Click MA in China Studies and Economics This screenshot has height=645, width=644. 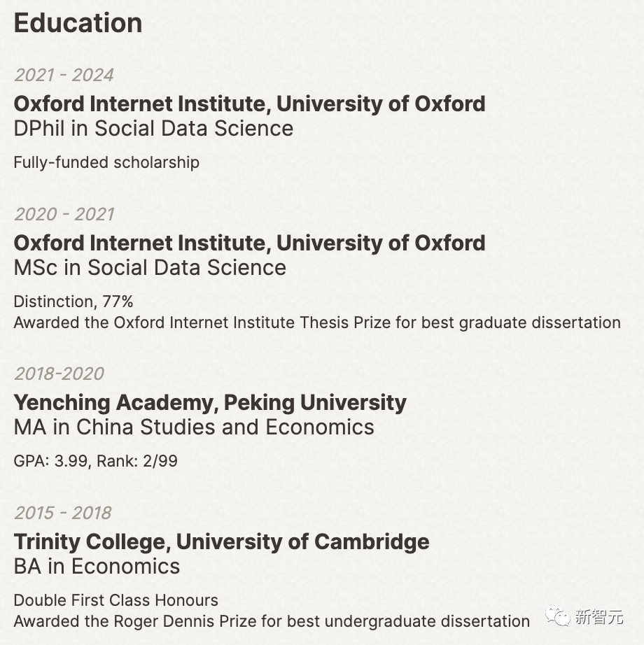coord(194,427)
